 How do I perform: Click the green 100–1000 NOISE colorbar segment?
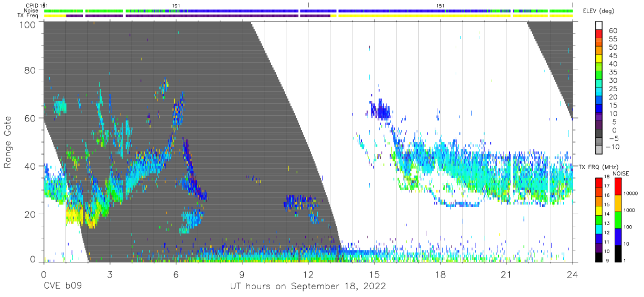tap(618, 219)
